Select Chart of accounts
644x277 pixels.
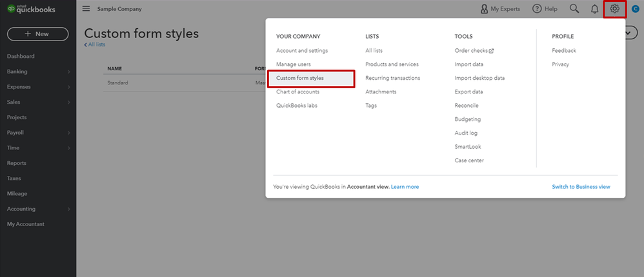pos(297,91)
